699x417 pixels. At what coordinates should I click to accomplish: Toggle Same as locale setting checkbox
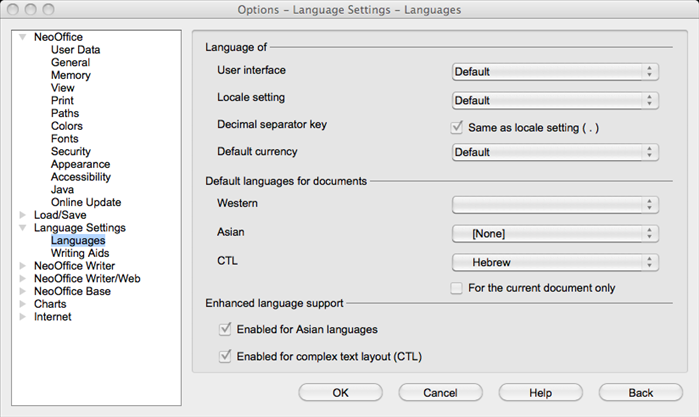point(456,128)
